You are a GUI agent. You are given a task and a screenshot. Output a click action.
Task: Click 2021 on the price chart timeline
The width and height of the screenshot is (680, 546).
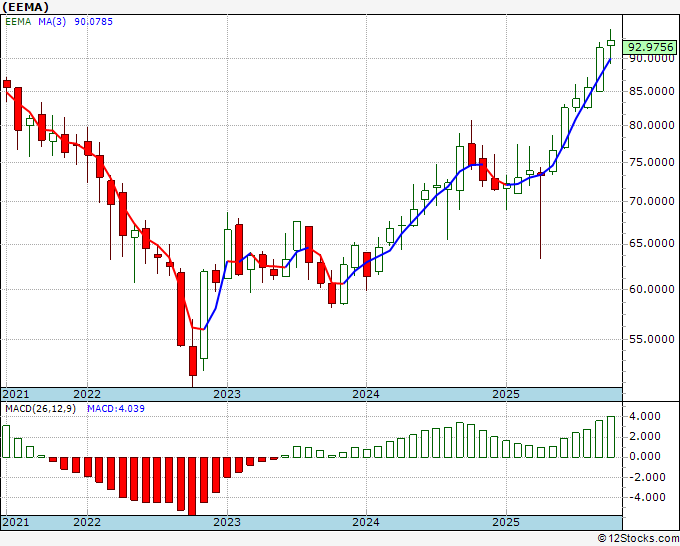(16, 394)
